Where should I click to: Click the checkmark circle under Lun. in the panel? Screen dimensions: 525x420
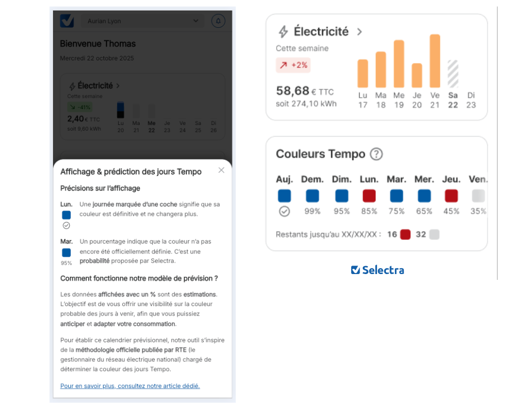click(66, 226)
